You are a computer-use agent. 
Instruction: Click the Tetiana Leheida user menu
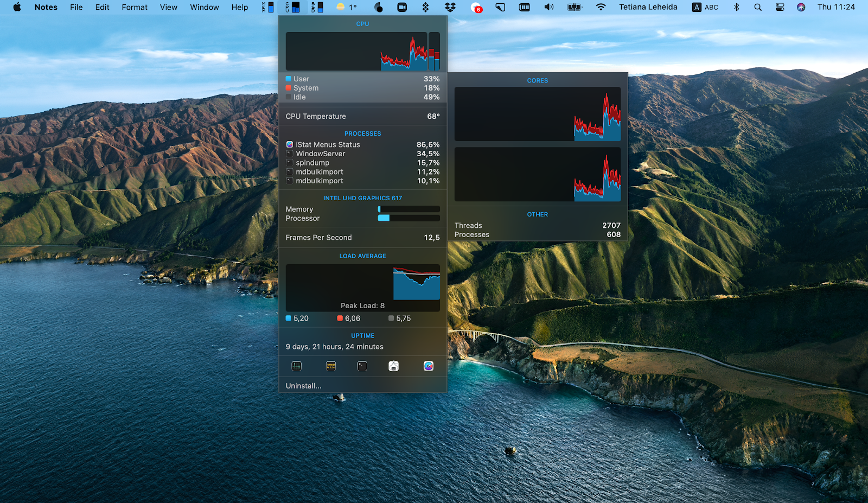pos(648,7)
